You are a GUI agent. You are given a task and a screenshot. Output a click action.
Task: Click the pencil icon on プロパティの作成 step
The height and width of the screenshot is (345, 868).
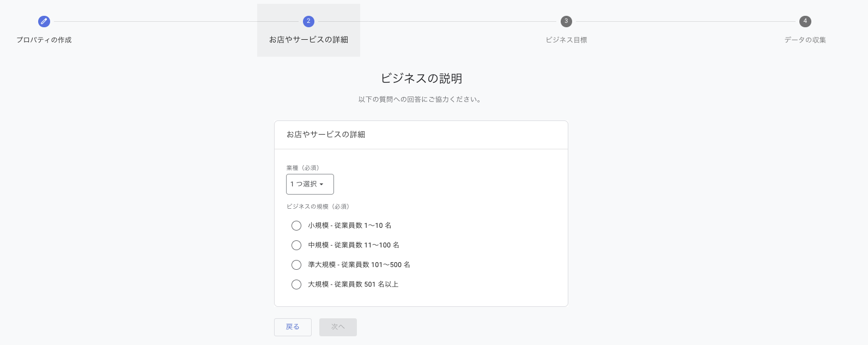click(x=44, y=22)
